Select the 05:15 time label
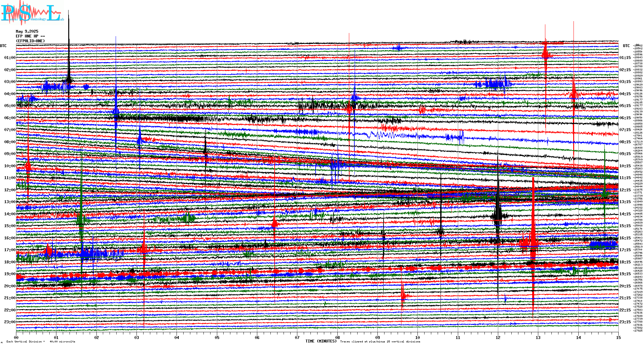644x346 pixels. (x=625, y=106)
